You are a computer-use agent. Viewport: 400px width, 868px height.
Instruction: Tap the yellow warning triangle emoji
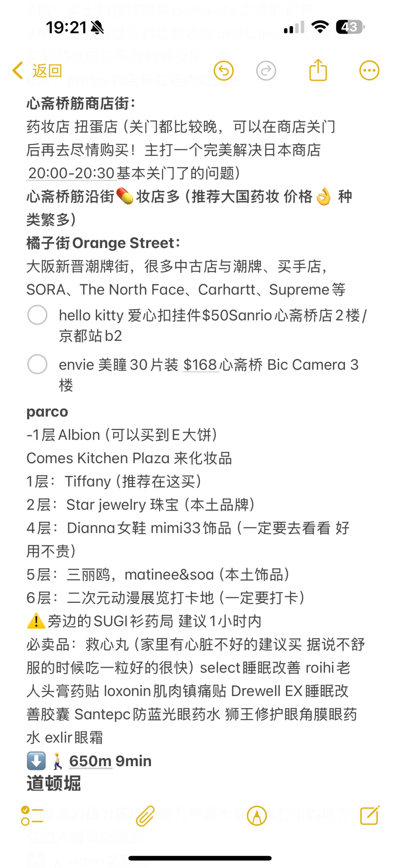36,621
